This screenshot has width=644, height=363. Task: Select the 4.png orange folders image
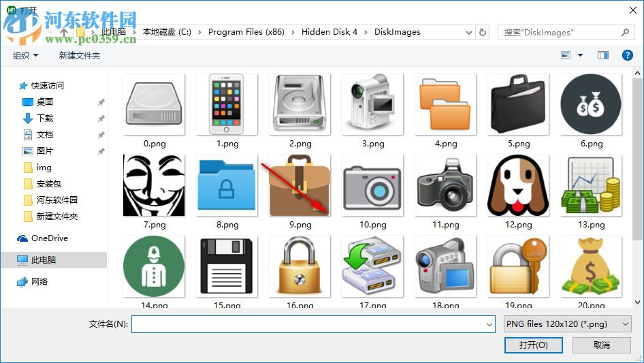pyautogui.click(x=445, y=104)
